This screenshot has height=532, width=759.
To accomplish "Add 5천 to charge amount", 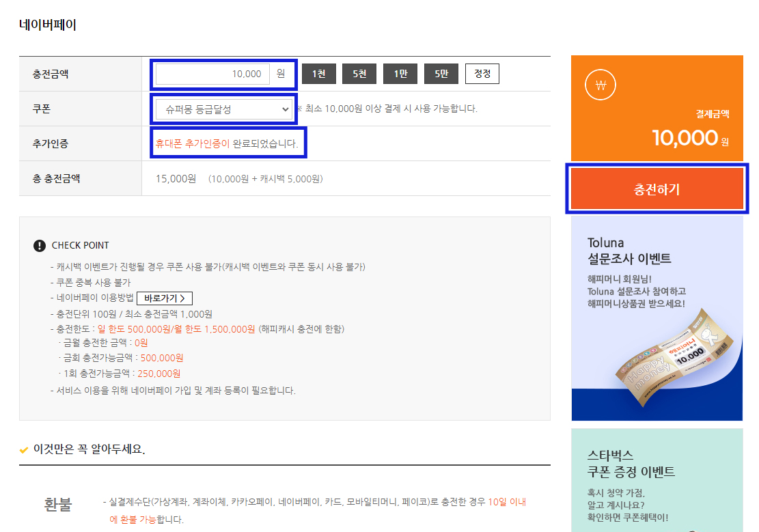I will 359,74.
